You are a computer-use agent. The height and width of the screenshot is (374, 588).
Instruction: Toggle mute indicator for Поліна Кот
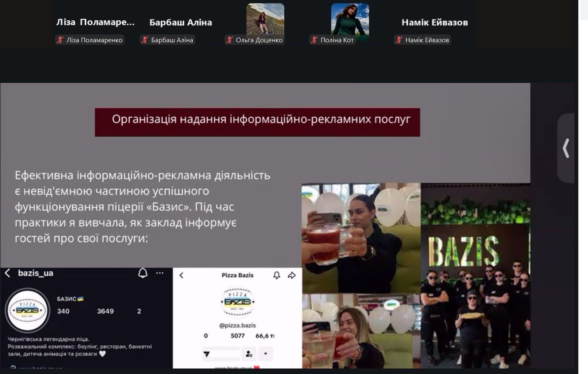314,40
